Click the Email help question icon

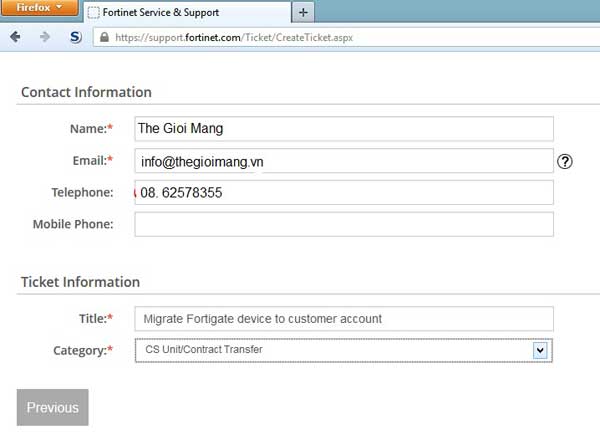click(564, 161)
